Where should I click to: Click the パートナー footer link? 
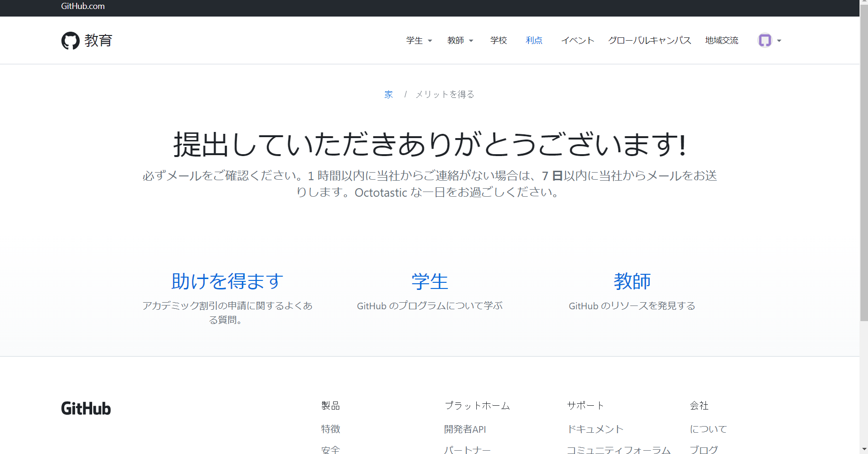click(467, 449)
